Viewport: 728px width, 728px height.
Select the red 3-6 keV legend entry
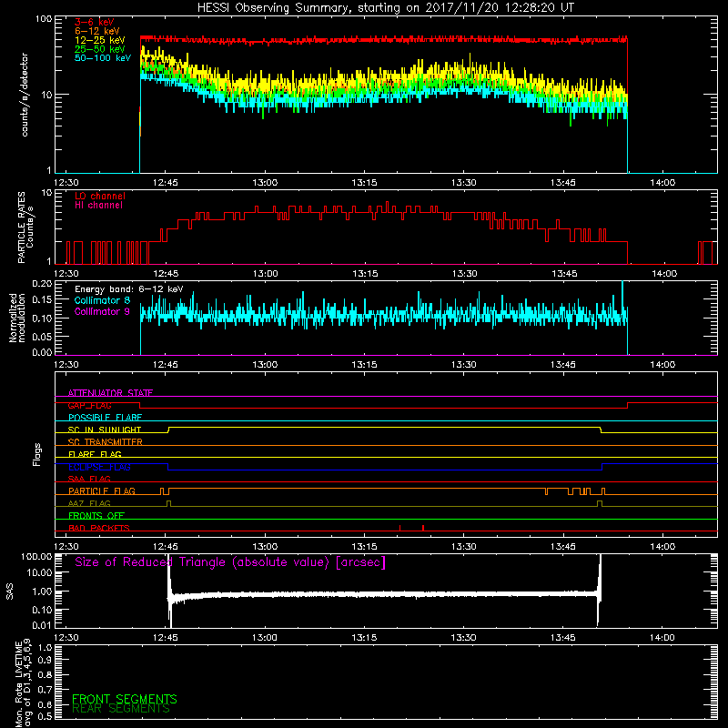pyautogui.click(x=94, y=22)
